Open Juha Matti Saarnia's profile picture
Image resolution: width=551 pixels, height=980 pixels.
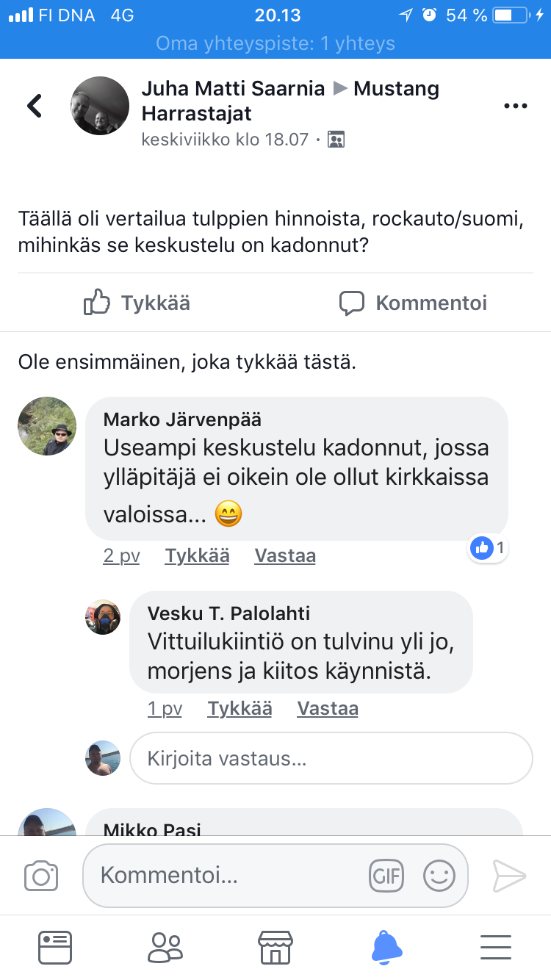[100, 106]
